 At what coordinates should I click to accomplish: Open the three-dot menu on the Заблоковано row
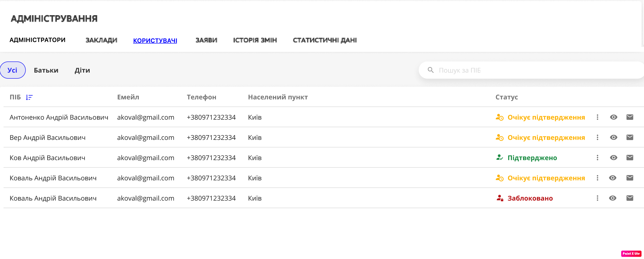(x=597, y=198)
